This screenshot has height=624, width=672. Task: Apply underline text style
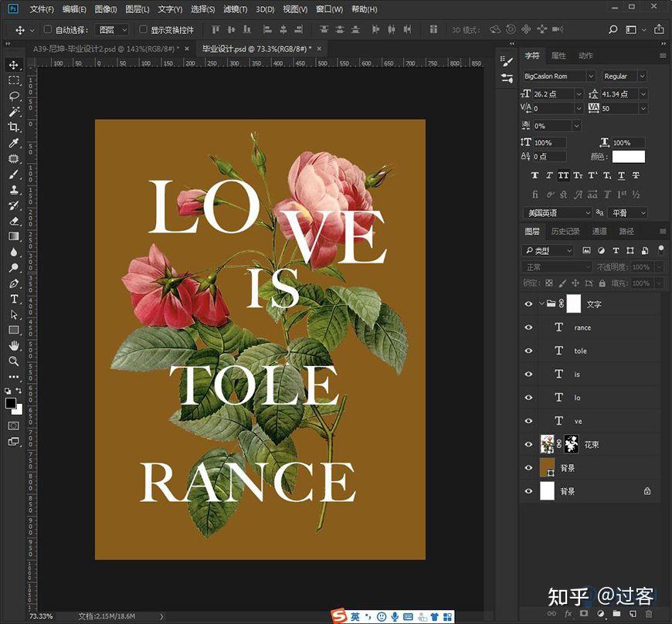[621, 175]
